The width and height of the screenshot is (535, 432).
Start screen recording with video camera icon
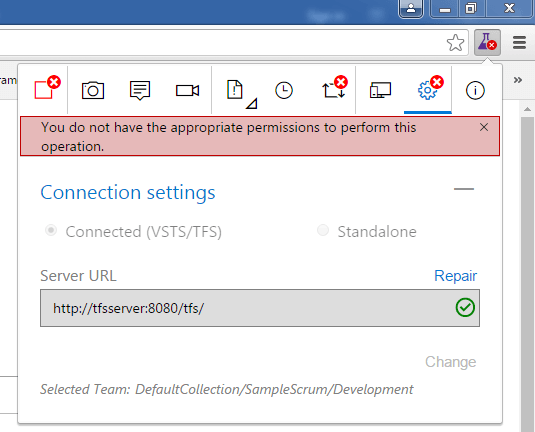pyautogui.click(x=187, y=90)
